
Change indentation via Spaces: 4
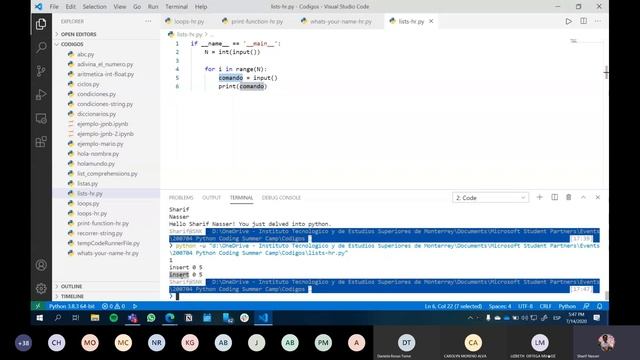click(500, 306)
